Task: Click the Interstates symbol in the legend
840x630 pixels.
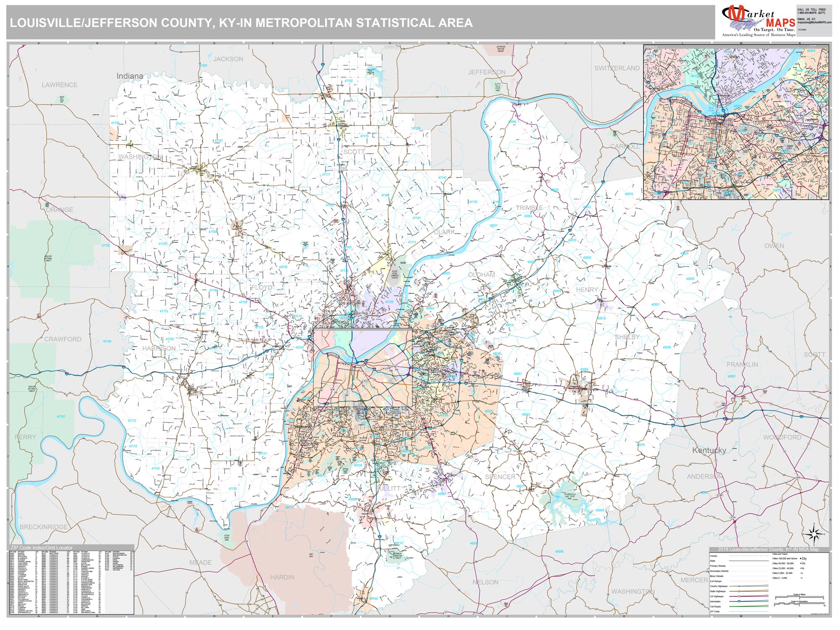Action: click(739, 601)
